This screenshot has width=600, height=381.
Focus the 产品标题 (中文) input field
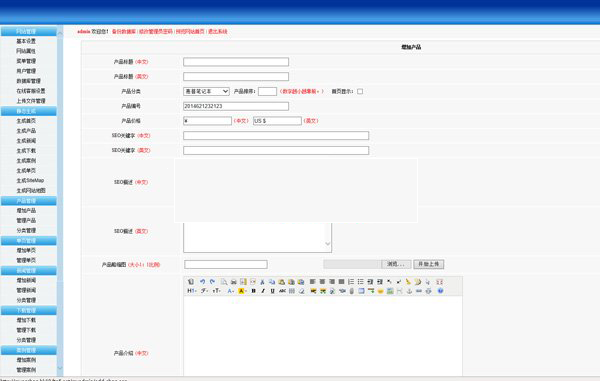tap(236, 62)
